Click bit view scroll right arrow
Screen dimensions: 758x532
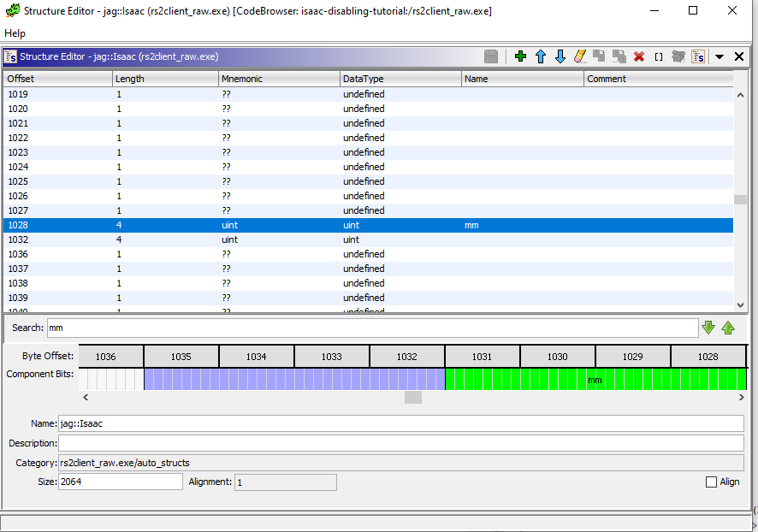coord(741,397)
